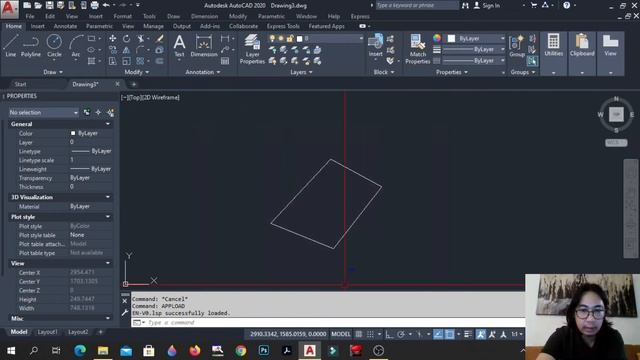Viewport: 640px width, 360px height.
Task: Toggle ortho mode in status bar
Action: (389, 334)
